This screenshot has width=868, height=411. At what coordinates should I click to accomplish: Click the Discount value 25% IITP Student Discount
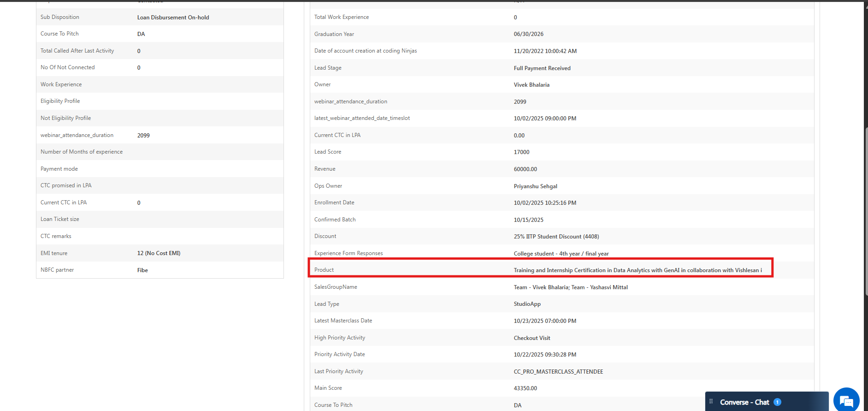click(556, 237)
